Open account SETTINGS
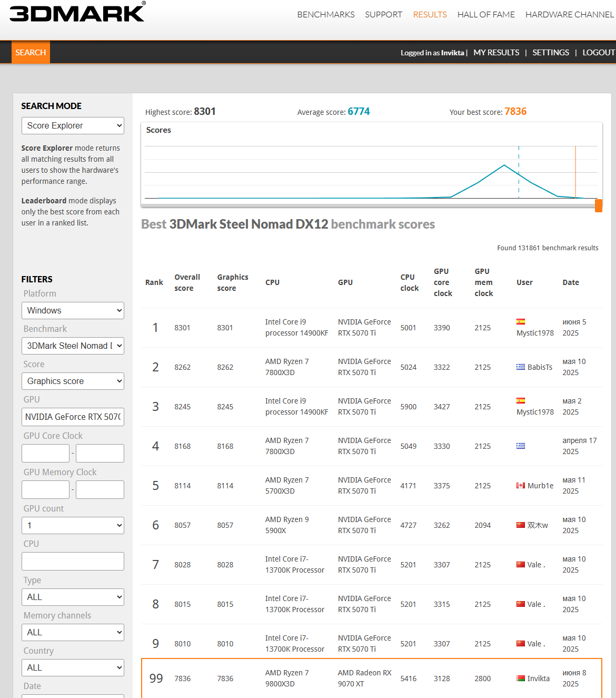 click(x=551, y=53)
